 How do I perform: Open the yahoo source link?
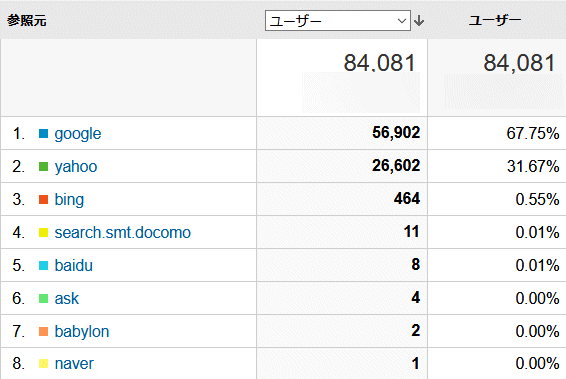pyautogui.click(x=76, y=167)
